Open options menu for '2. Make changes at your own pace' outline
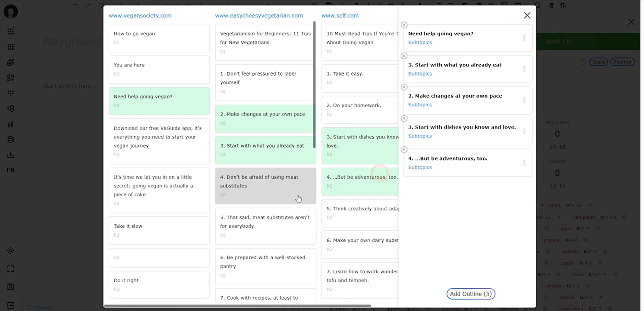The image size is (644, 311). coord(524,100)
